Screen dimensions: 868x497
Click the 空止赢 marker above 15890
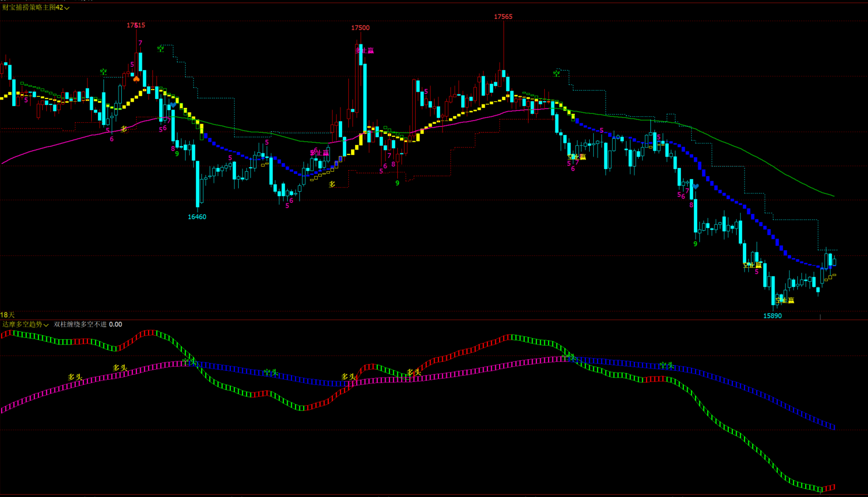(x=785, y=300)
